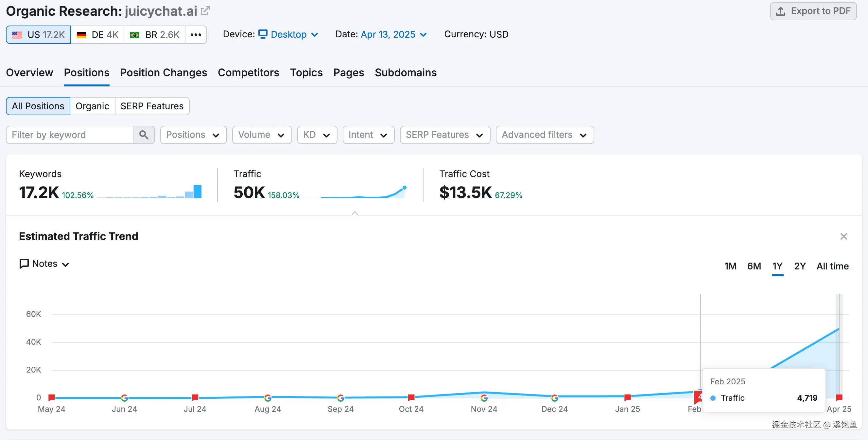Click the Google update icon at Aug 24
868x440 pixels.
point(268,398)
